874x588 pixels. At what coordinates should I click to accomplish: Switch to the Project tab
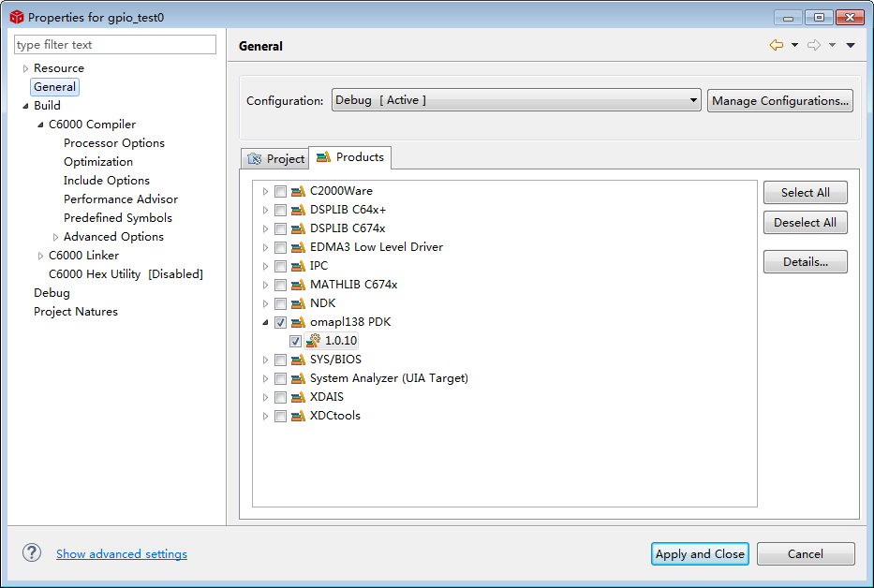click(x=275, y=159)
